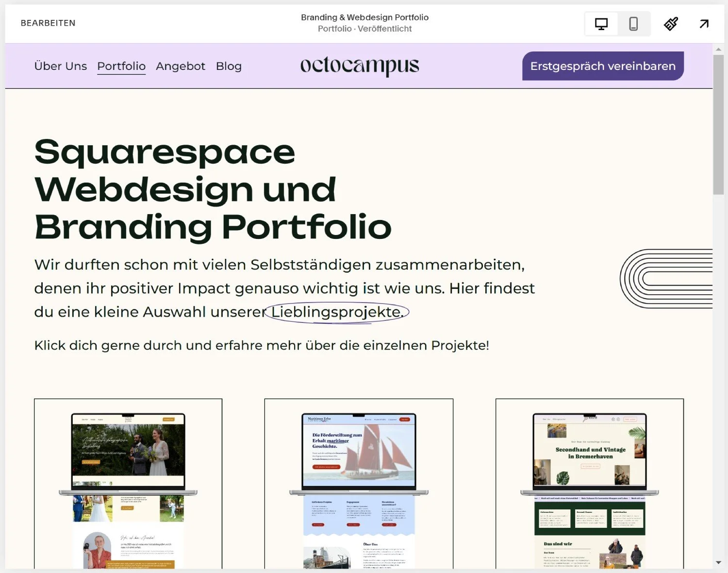The height and width of the screenshot is (573, 728).
Task: Click the scrollbar up arrow
Action: click(719, 50)
